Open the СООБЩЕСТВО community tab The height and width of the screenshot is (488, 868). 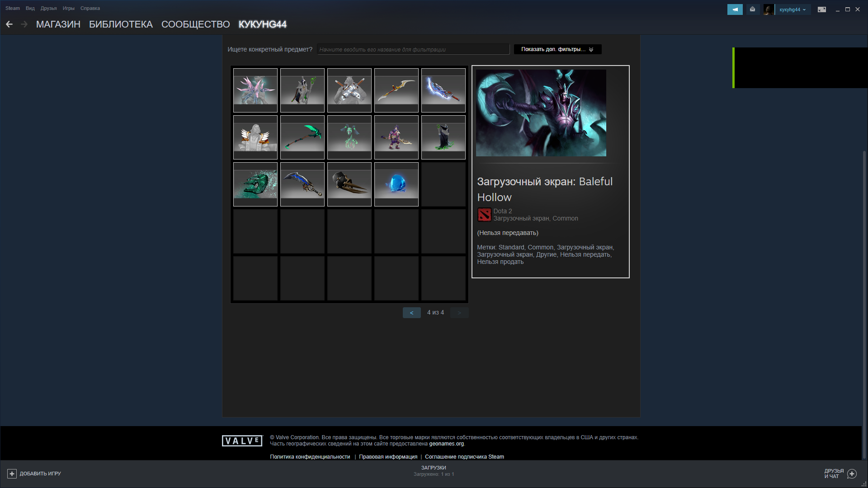tap(196, 24)
